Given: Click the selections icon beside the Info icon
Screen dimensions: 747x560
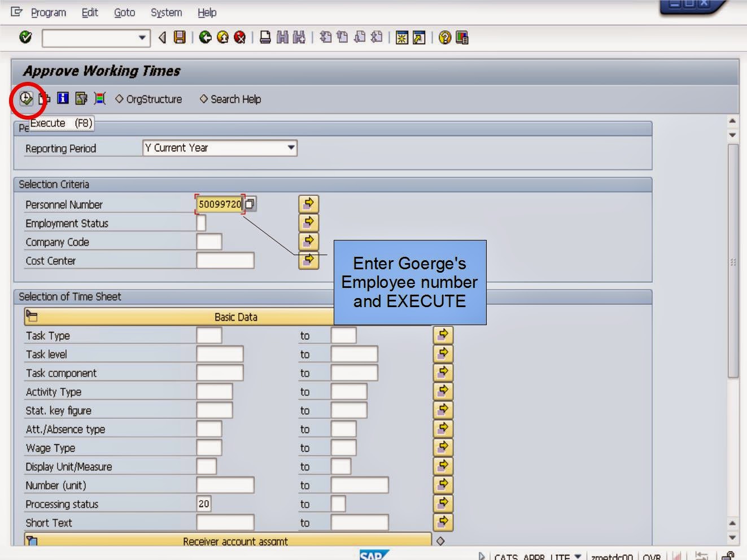Looking at the screenshot, I should tap(81, 98).
